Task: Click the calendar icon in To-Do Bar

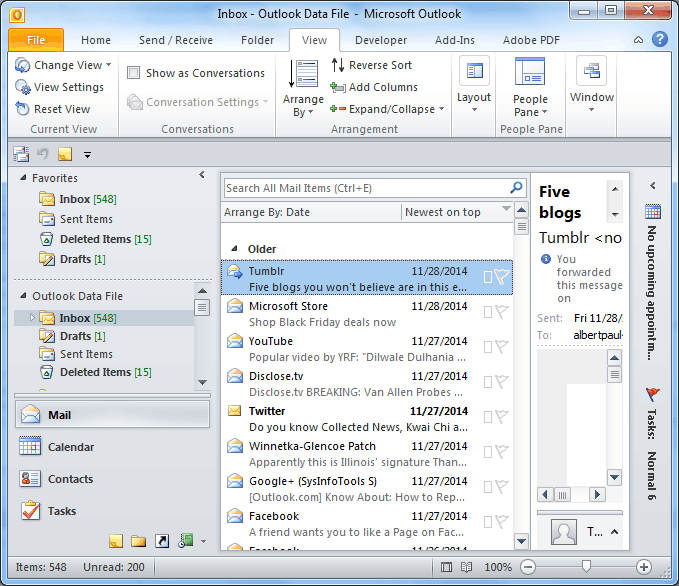Action: click(x=653, y=212)
